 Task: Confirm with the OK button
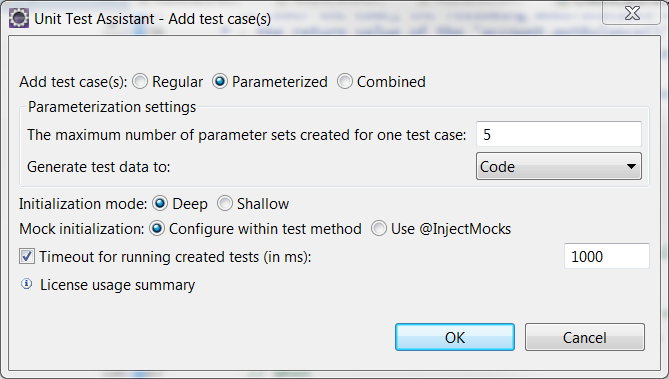click(x=455, y=337)
